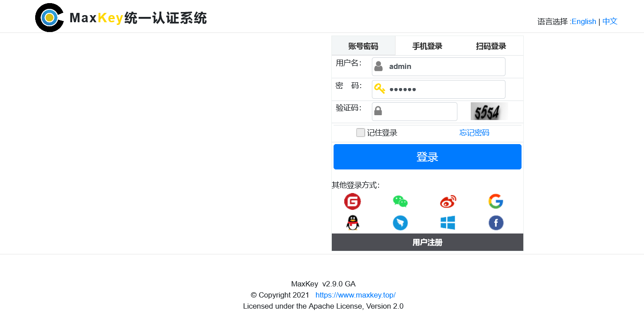Screen dimensions: 644x322
Task: Choose the Microsoft Windows login icon
Action: coord(448,223)
